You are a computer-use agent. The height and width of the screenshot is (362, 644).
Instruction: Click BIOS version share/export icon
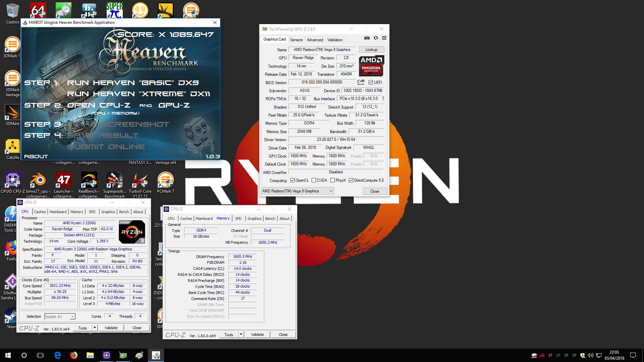point(361,82)
